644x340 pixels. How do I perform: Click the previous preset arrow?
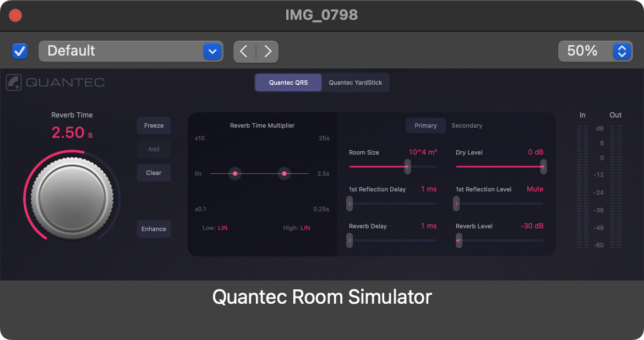[244, 51]
